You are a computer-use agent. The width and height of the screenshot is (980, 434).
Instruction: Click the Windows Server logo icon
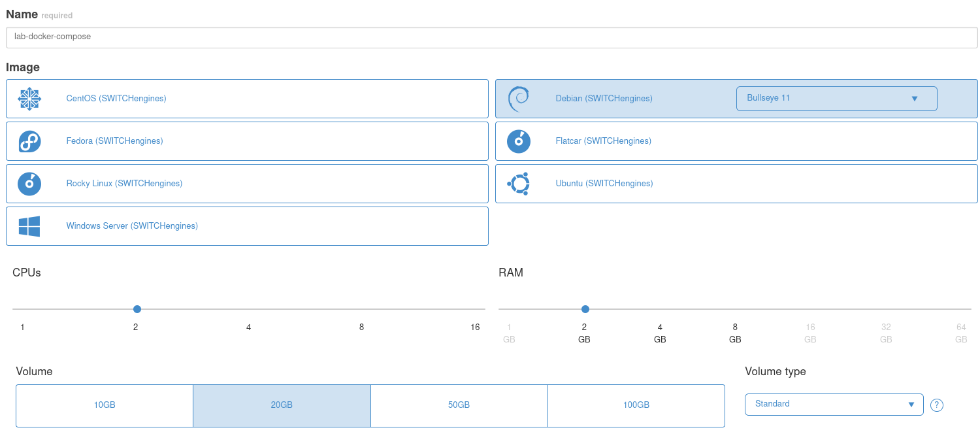29,226
